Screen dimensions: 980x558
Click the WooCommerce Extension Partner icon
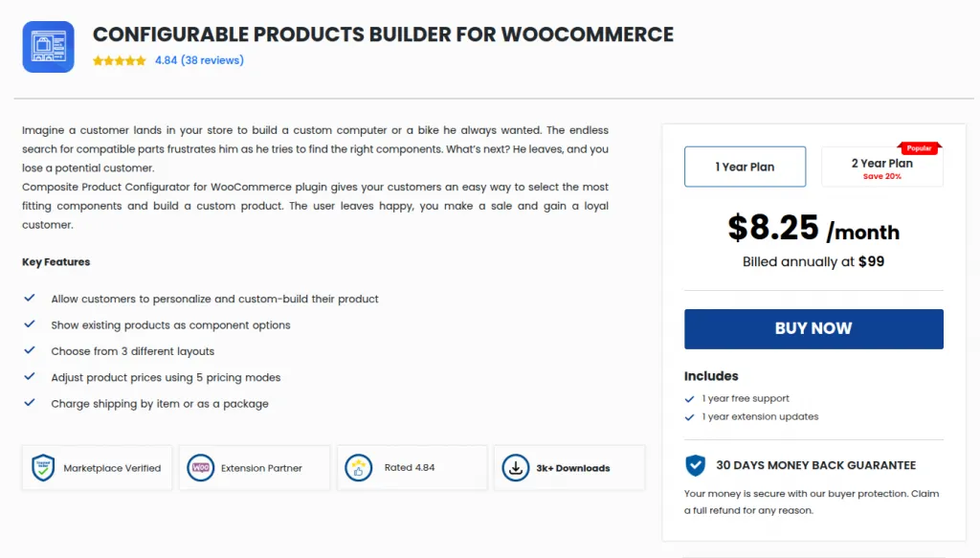(x=201, y=468)
